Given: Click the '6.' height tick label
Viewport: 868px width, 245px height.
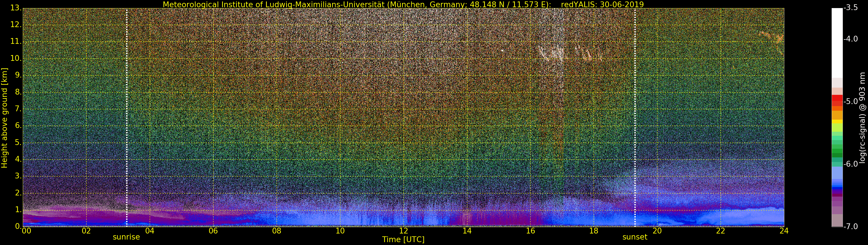Looking at the screenshot, I should coord(18,126).
